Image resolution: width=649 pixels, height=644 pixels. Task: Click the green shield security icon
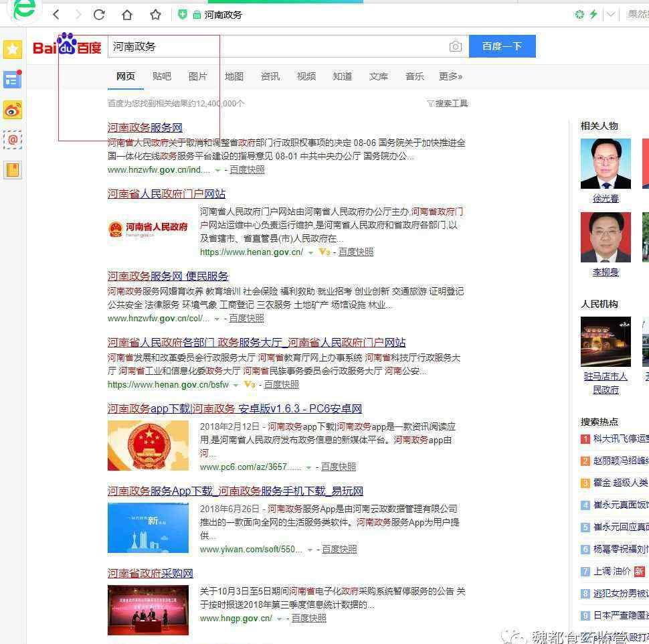(182, 15)
